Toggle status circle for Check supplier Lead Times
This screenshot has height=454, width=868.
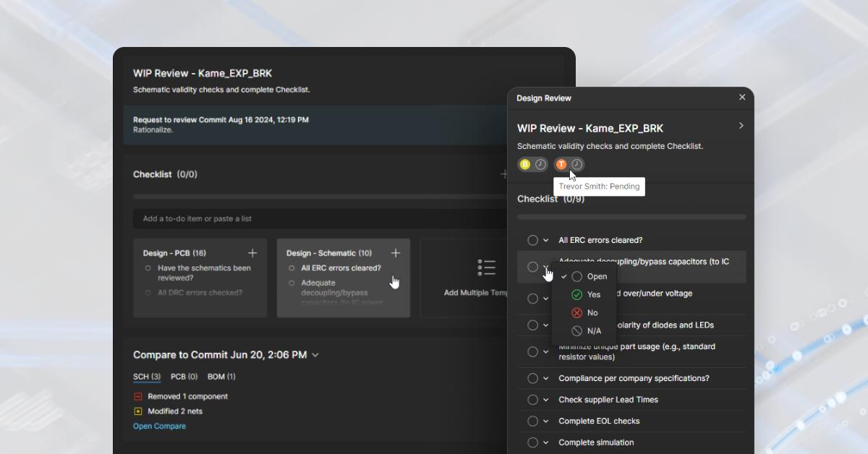click(x=532, y=399)
